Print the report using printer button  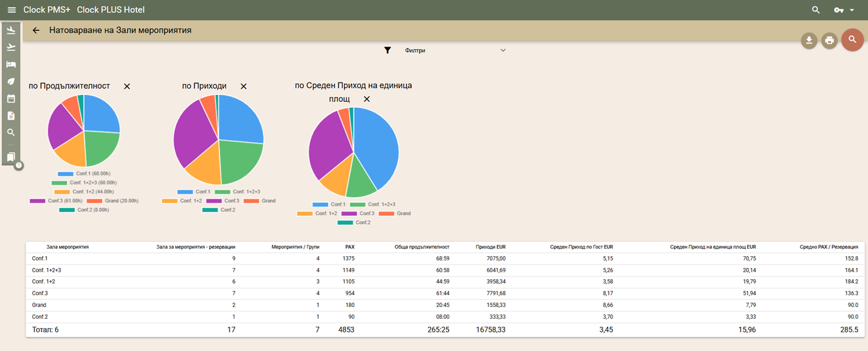click(829, 41)
